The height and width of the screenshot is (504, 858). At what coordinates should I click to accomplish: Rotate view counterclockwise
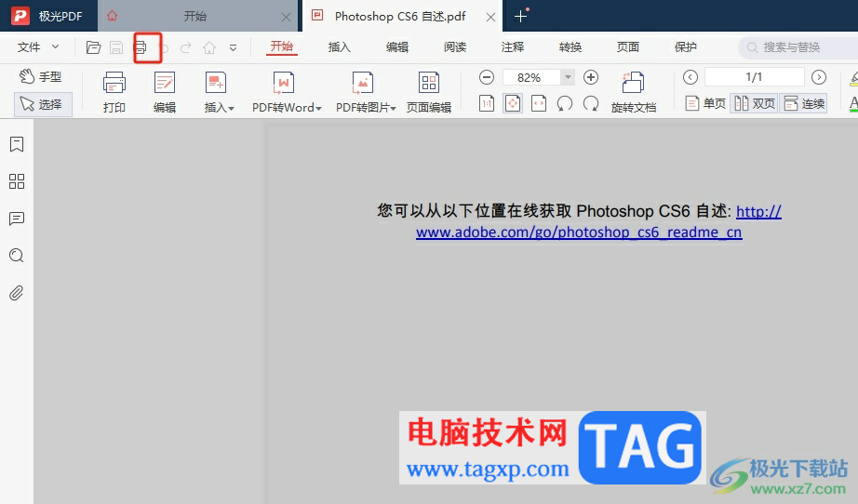(x=565, y=103)
